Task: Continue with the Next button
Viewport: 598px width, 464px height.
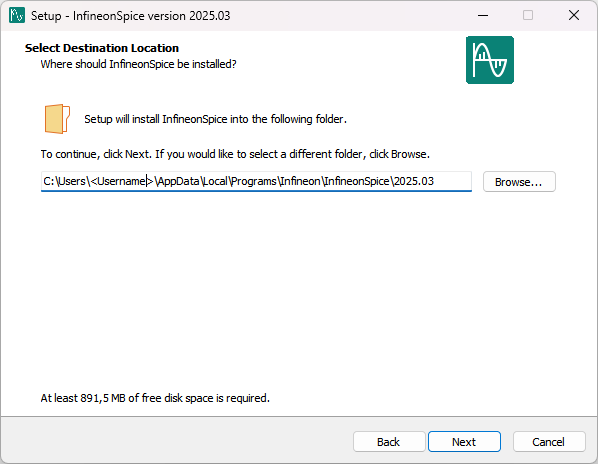Action: [464, 442]
